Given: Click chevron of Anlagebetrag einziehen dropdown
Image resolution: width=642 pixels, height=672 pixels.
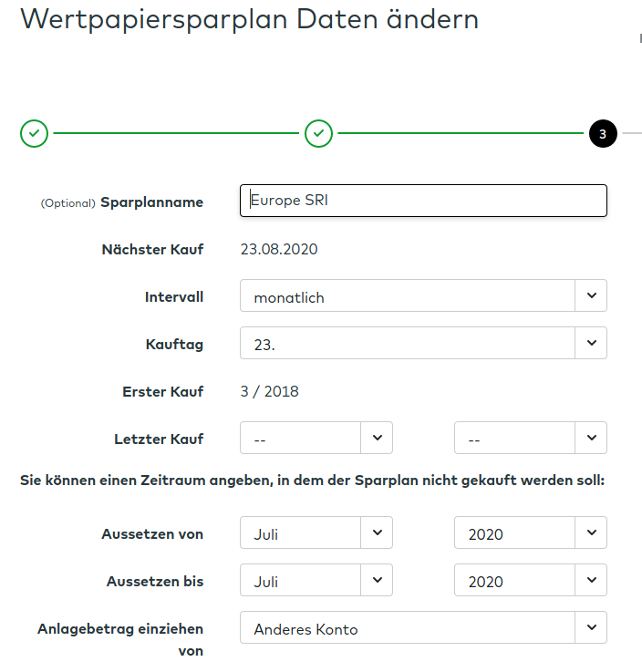Looking at the screenshot, I should tap(591, 628).
